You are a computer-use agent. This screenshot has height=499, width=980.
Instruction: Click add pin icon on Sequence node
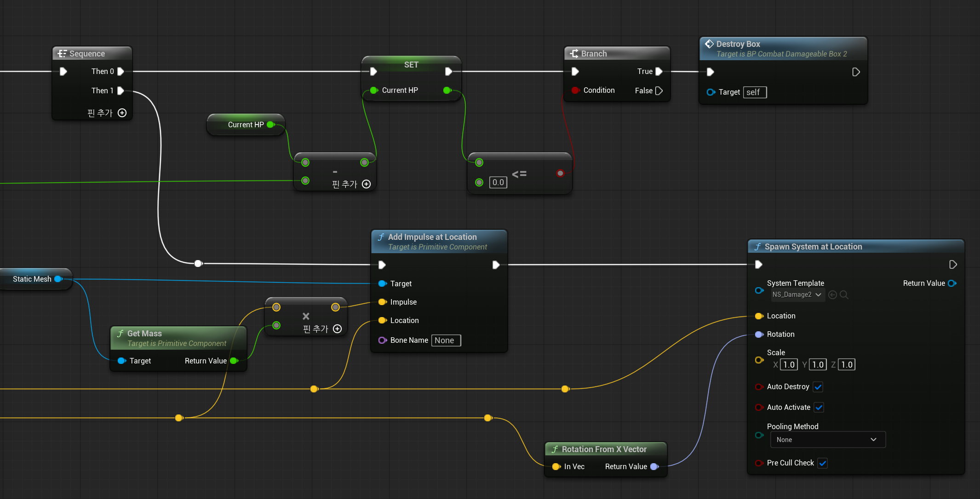(122, 113)
